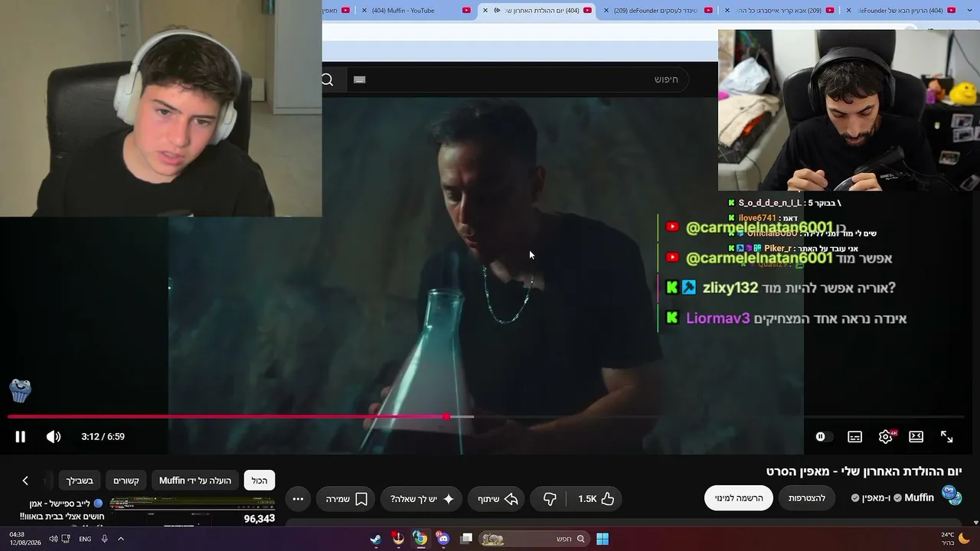Viewport: 980px width, 551px height.
Task: Pause the YouTube video
Action: click(x=20, y=437)
